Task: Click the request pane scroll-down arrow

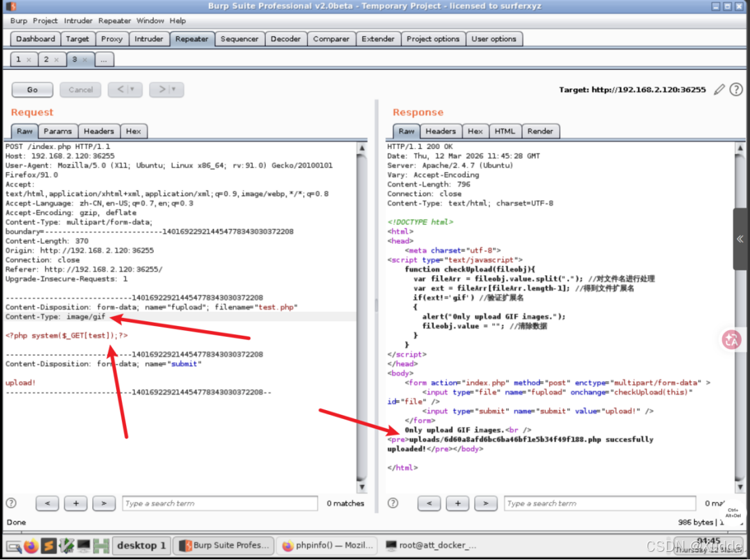Action: (x=362, y=487)
